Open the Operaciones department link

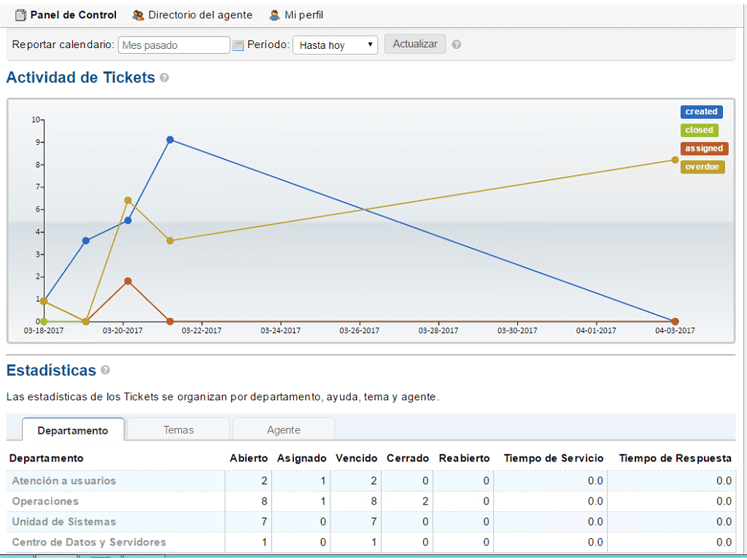(x=45, y=501)
